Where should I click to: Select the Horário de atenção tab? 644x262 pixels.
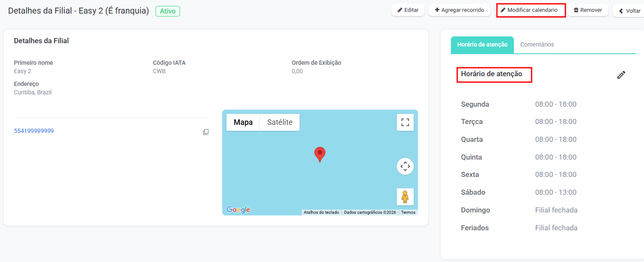[x=482, y=44]
